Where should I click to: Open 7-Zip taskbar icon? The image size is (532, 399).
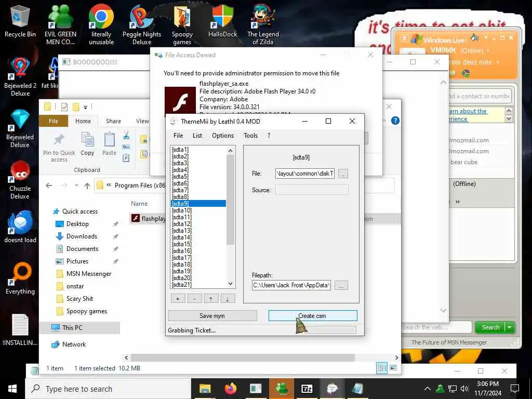(307, 389)
